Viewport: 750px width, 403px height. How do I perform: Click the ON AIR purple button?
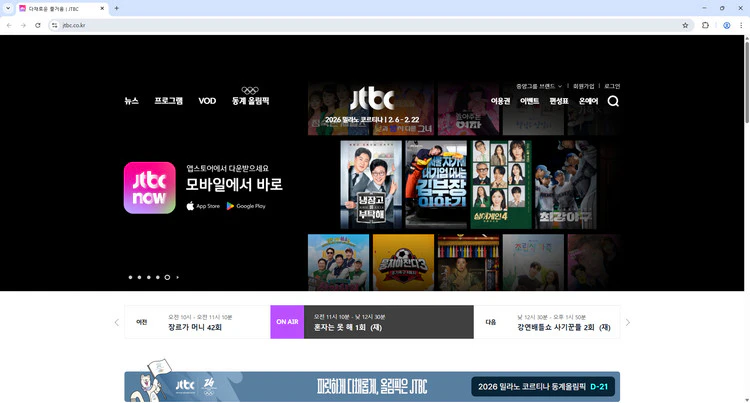(x=287, y=322)
